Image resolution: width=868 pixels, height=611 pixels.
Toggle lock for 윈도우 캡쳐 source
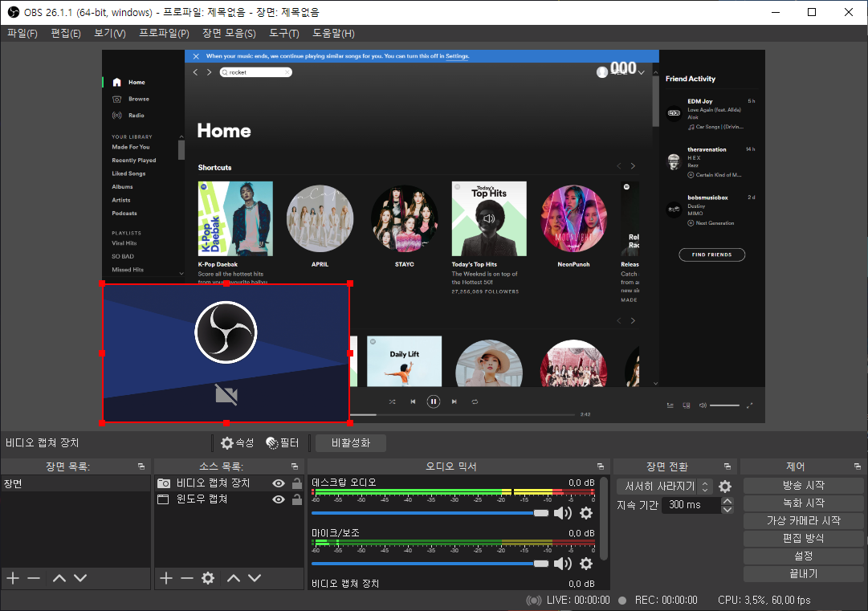click(x=297, y=499)
